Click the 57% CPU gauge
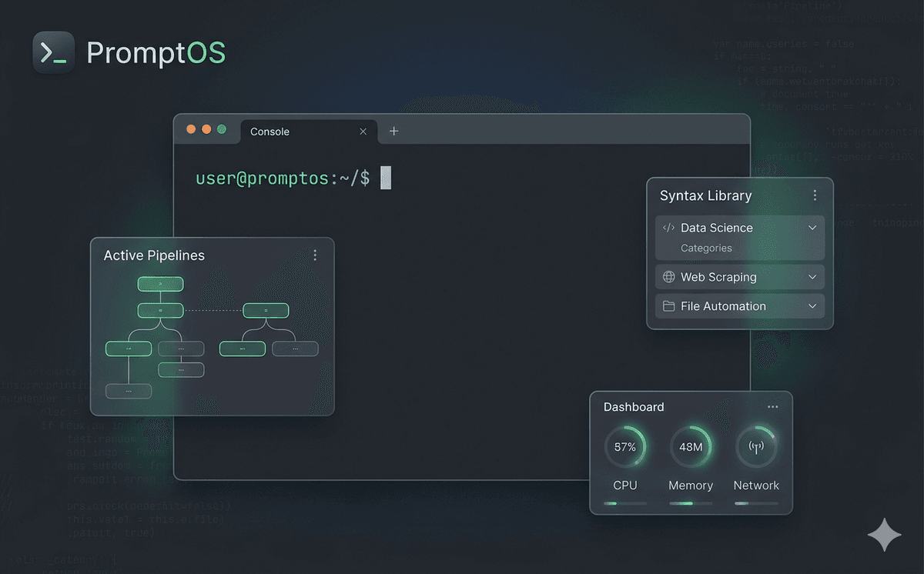This screenshot has width=924, height=574. coord(624,447)
